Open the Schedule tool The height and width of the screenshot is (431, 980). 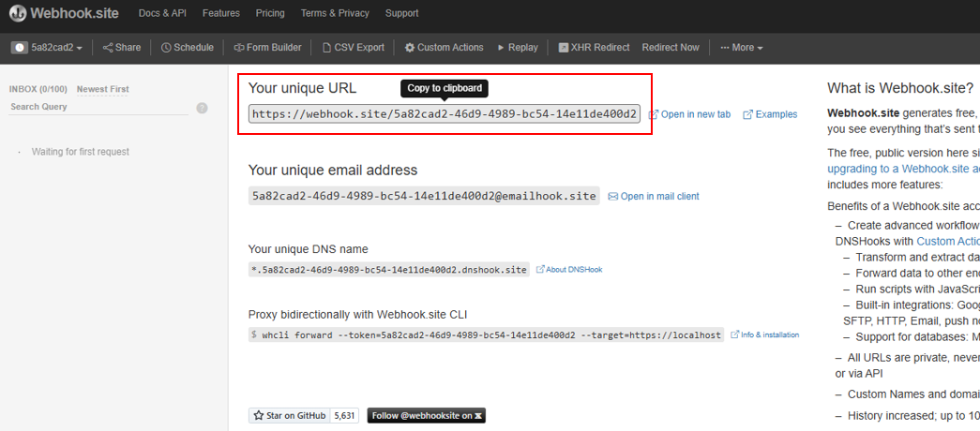[x=188, y=48]
